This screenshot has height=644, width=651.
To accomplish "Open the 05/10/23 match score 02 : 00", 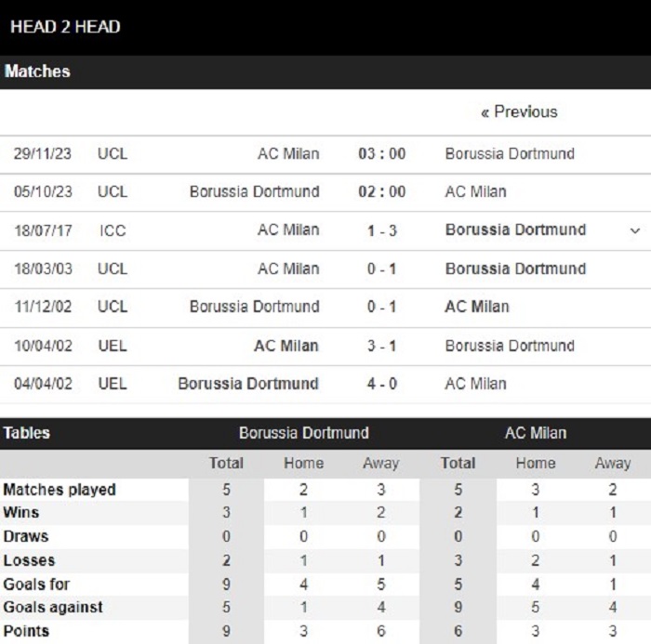I will (381, 191).
